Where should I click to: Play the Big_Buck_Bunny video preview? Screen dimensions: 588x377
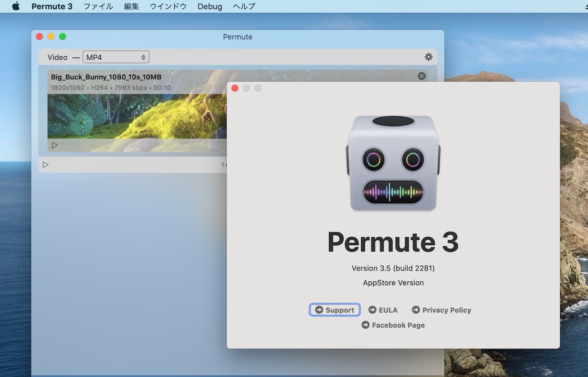tap(55, 145)
